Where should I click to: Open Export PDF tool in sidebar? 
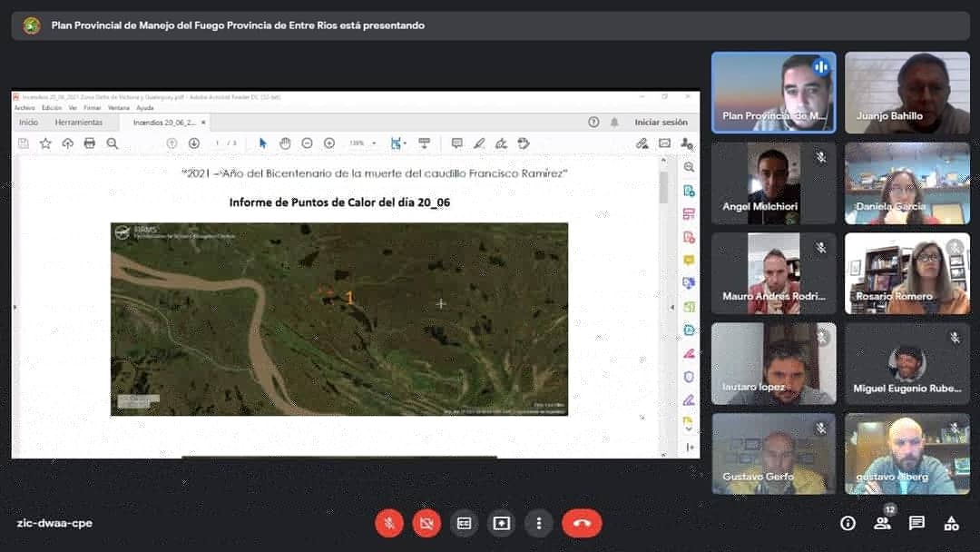point(689,191)
